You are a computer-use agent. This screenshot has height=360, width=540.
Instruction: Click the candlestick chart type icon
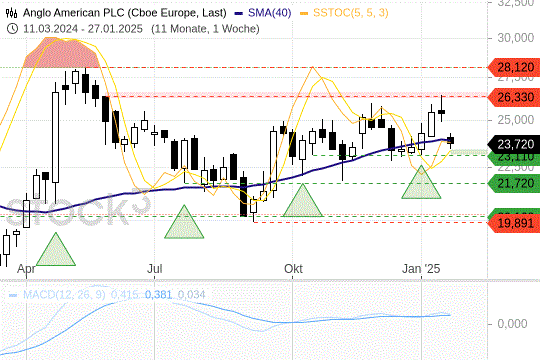click(11, 13)
